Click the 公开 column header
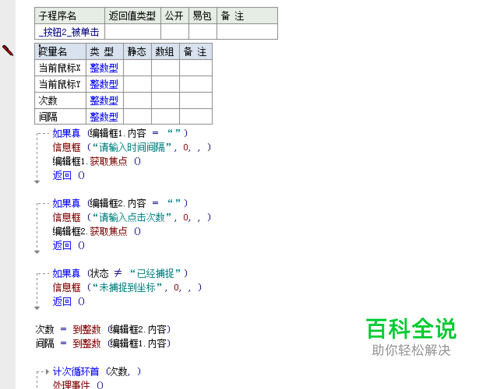Screen dimensions: 500x389 pyautogui.click(x=175, y=16)
